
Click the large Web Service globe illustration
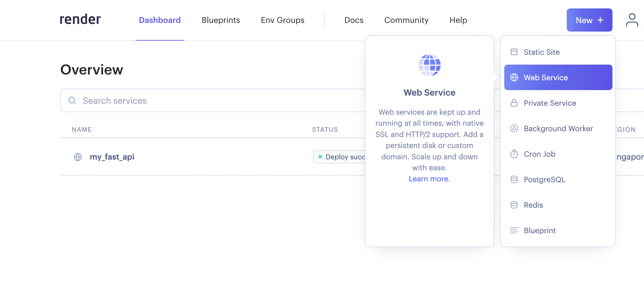coord(430,65)
